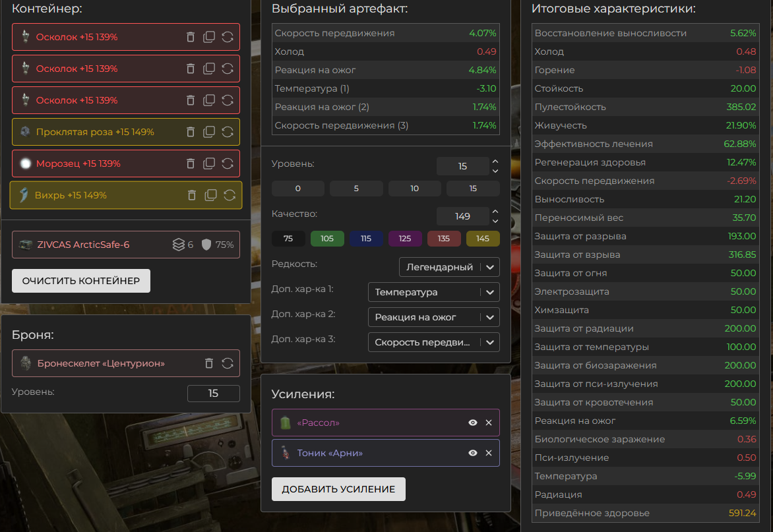Toggle visibility of «Рассол» boost
This screenshot has height=532, width=773.
(x=473, y=423)
